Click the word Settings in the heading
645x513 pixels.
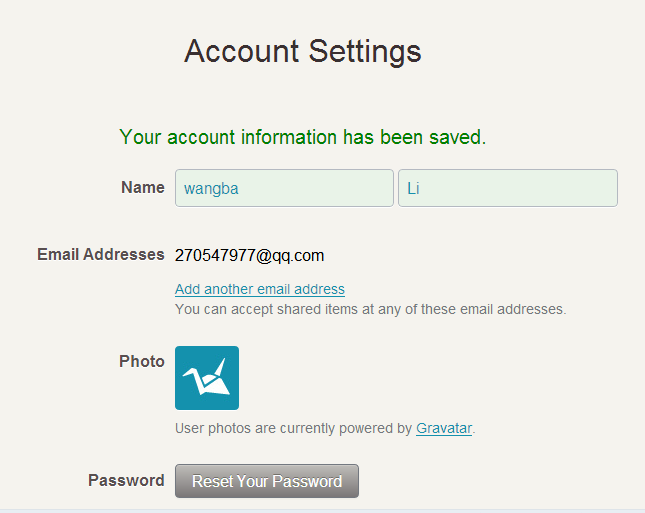point(364,52)
